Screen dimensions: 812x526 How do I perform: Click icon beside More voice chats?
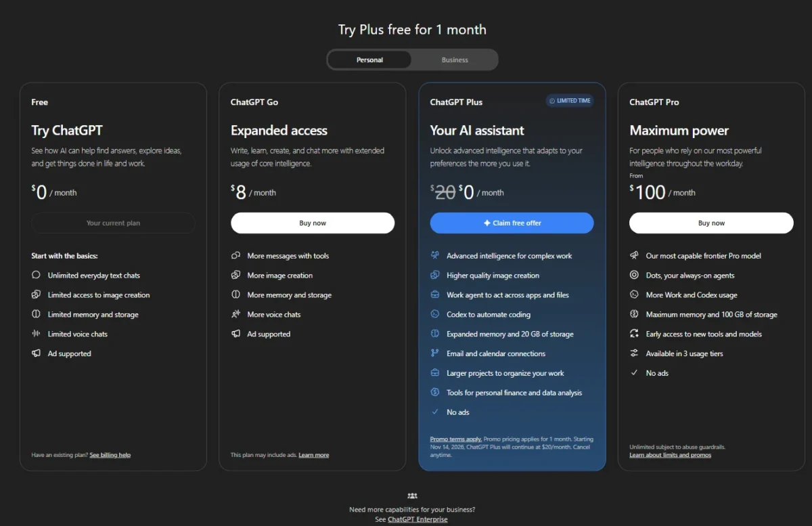pyautogui.click(x=235, y=315)
